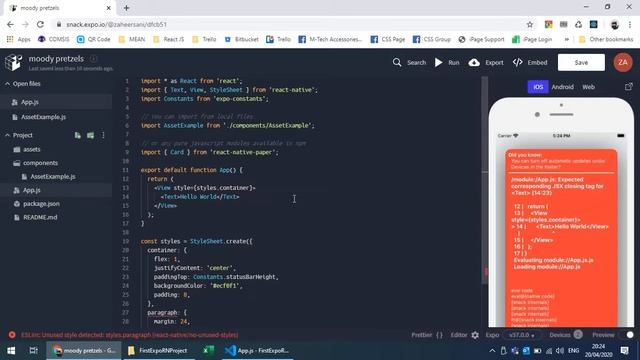This screenshot has height=360, width=640.
Task: Click the address bar URL
Action: [x=116, y=24]
